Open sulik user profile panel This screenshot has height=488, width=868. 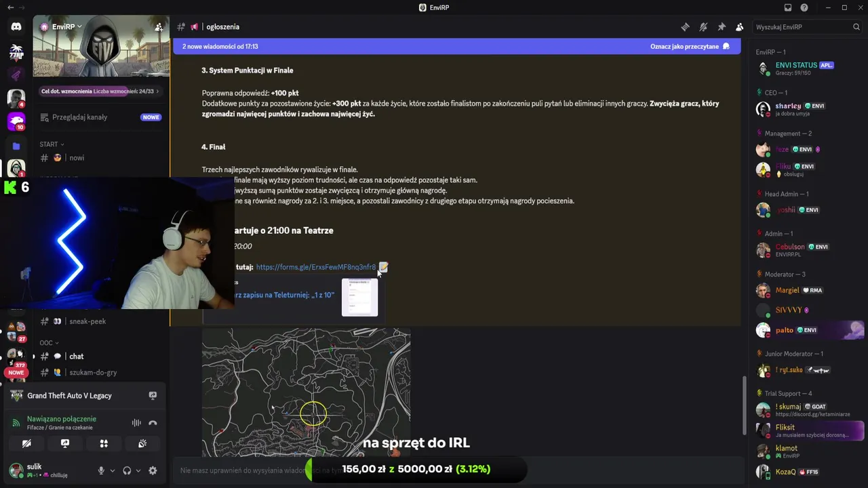pos(47,470)
